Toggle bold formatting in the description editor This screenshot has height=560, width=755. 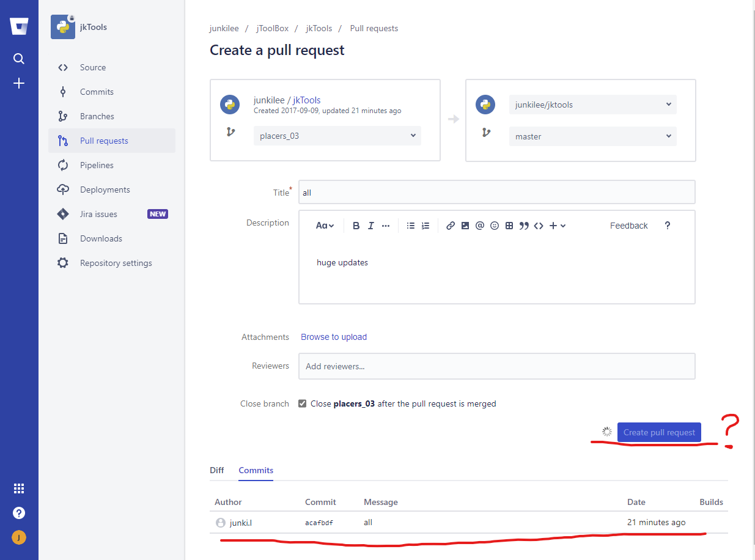point(356,225)
